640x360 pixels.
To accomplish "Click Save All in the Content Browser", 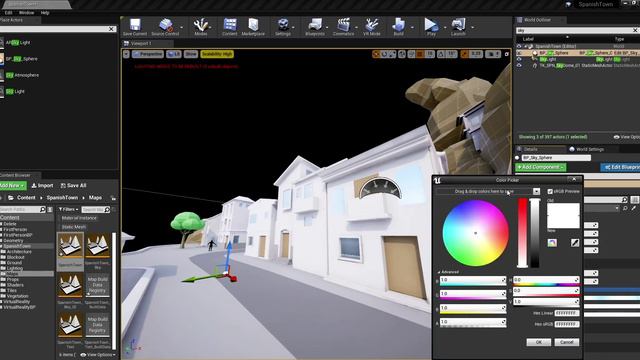I will (x=73, y=185).
